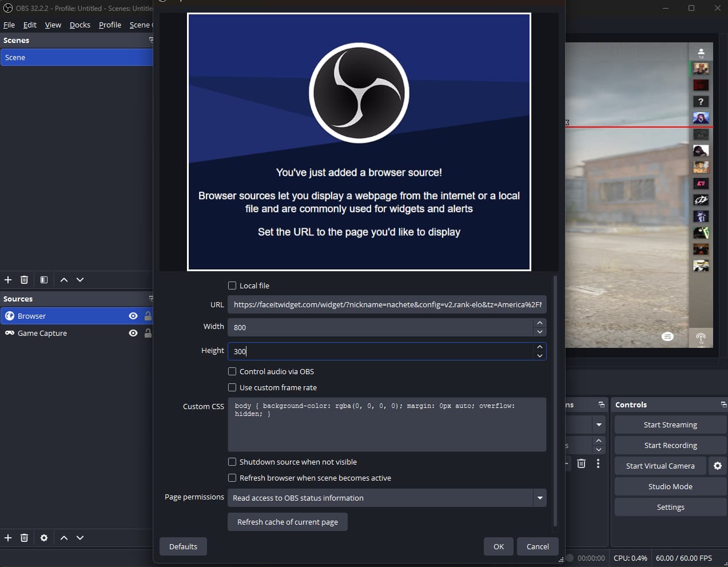Select the Browser source row
Screen dimensions: 728x567
pos(77,316)
